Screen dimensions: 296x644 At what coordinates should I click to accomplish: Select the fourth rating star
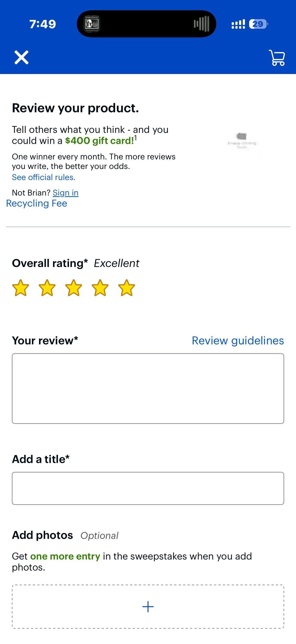pos(100,288)
